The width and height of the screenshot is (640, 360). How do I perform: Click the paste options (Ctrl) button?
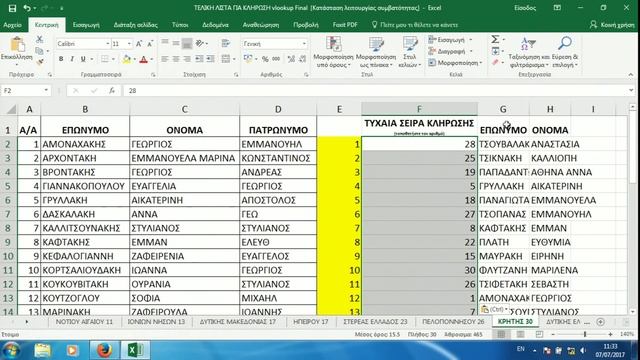pyautogui.click(x=494, y=309)
